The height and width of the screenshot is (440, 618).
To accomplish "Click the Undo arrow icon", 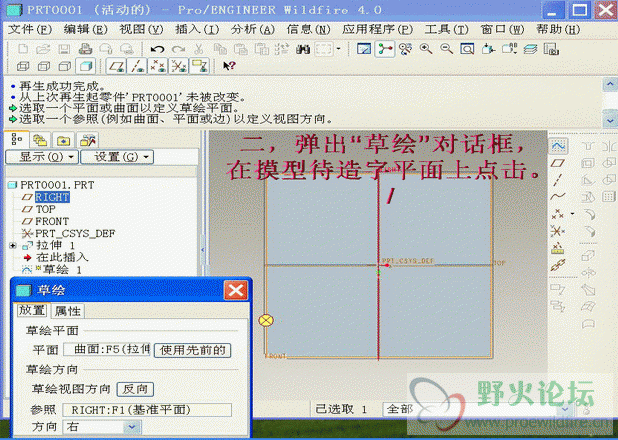I will tap(157, 49).
